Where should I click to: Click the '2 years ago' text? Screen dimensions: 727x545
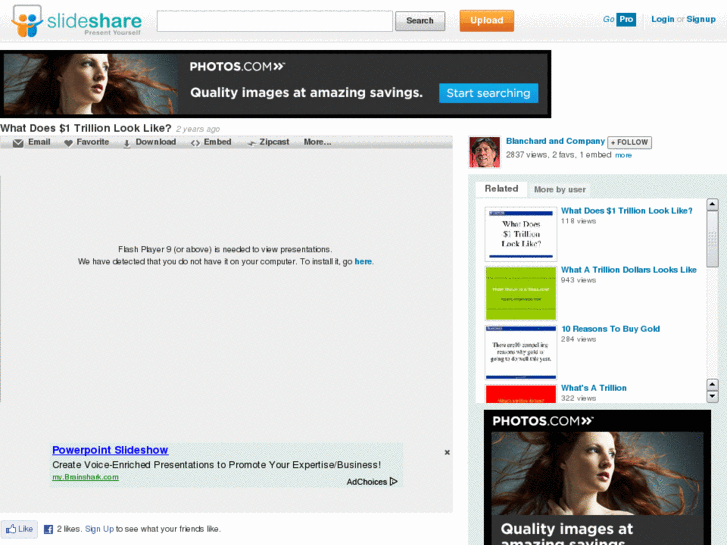pyautogui.click(x=198, y=129)
